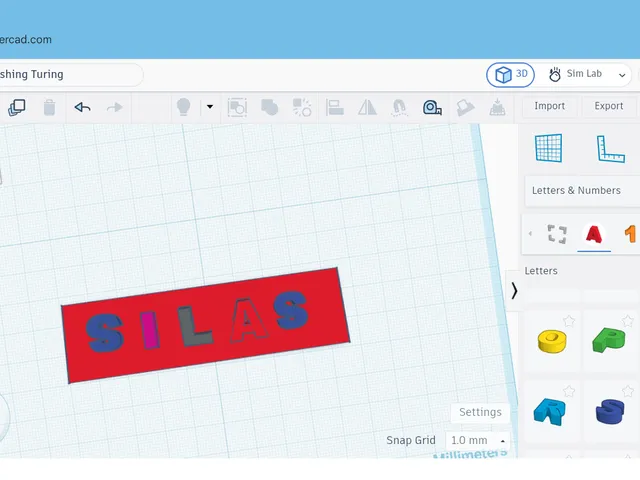The width and height of the screenshot is (640, 480).
Task: Favorite the letter S shape star
Action: 628,391
